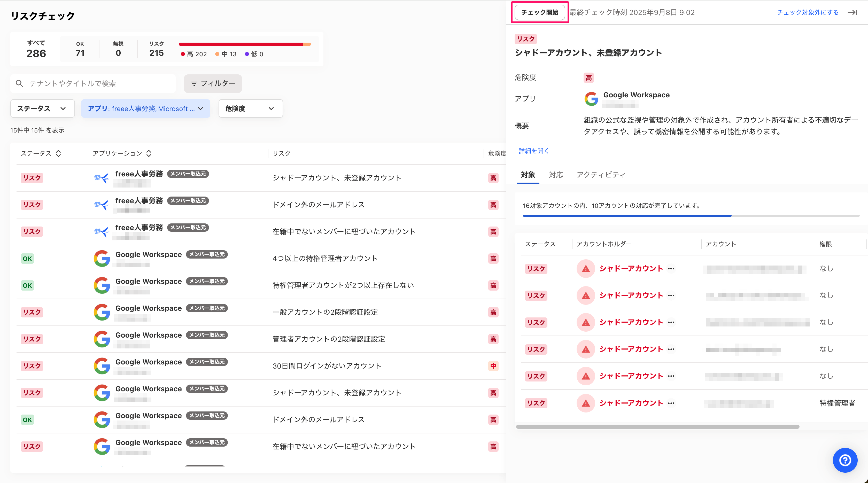The width and height of the screenshot is (868, 483).
Task: Click the チェック開始 button
Action: [540, 12]
